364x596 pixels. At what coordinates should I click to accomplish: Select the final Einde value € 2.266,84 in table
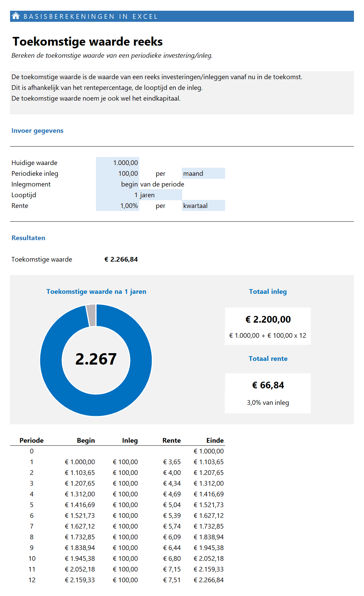point(209,580)
